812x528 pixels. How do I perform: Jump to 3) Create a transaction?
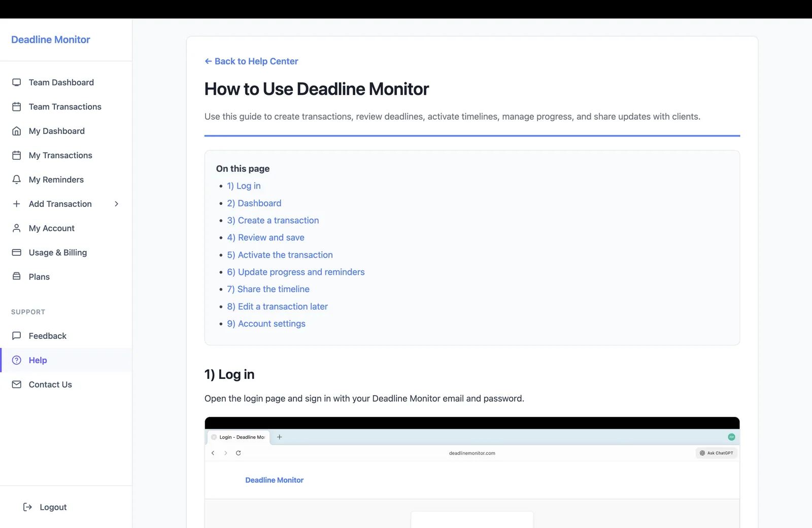[x=273, y=220]
